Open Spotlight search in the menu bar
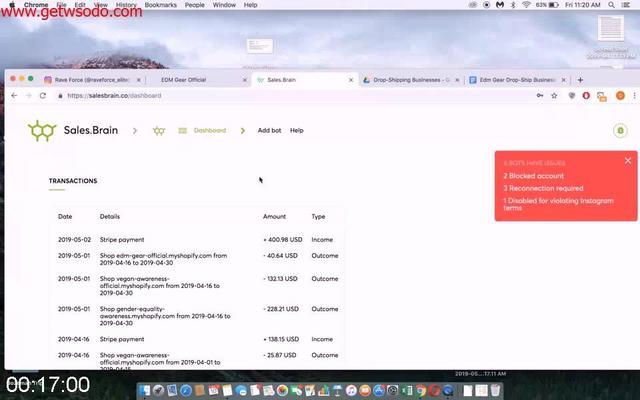Image resolution: width=640 pixels, height=400 pixels. 611,5
